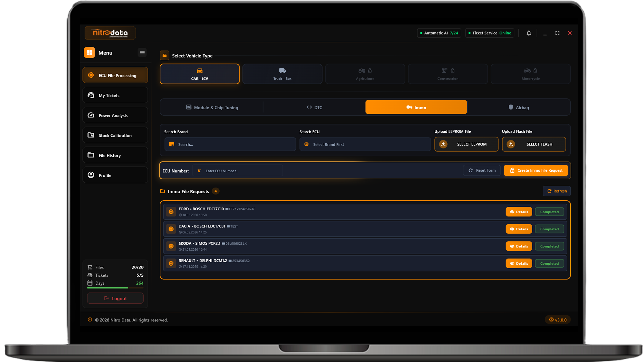Select FORD • BOSCH EDC17C10 row text

click(x=201, y=209)
